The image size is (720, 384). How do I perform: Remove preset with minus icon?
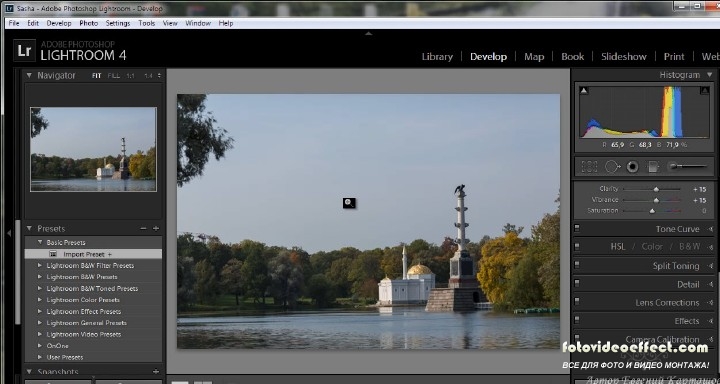coord(143,229)
